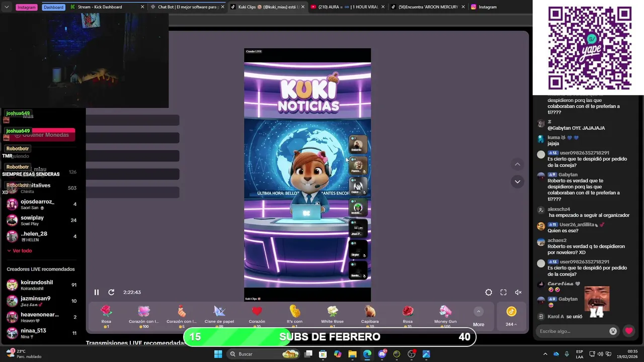
Task: Open ninaa_513 recommended live
Action: [x=41, y=333]
